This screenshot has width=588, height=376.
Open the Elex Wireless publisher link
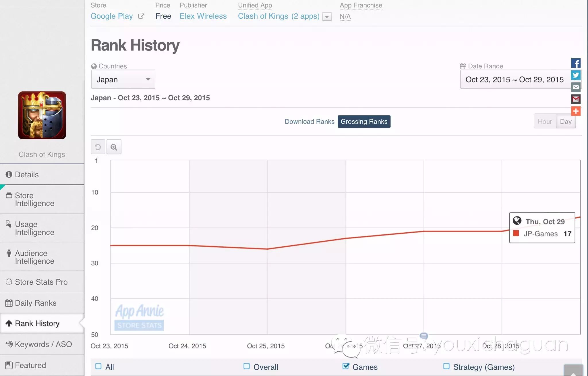tap(203, 16)
